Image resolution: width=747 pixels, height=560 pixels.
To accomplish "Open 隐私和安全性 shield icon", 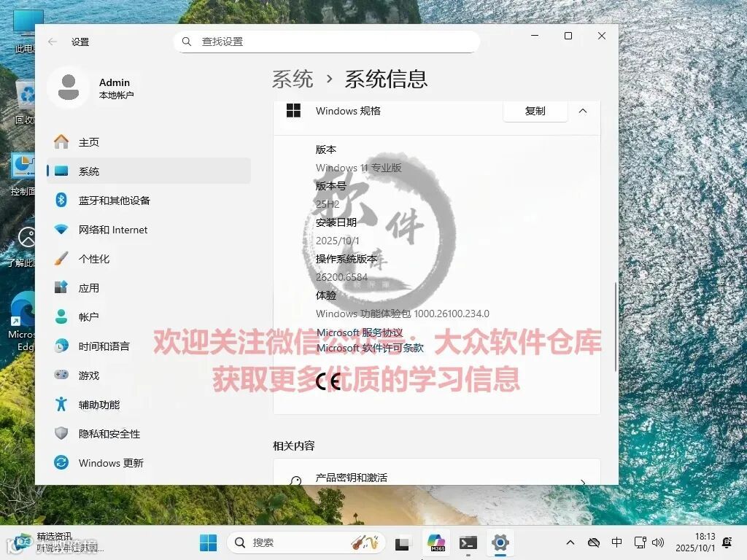I will pyautogui.click(x=61, y=433).
